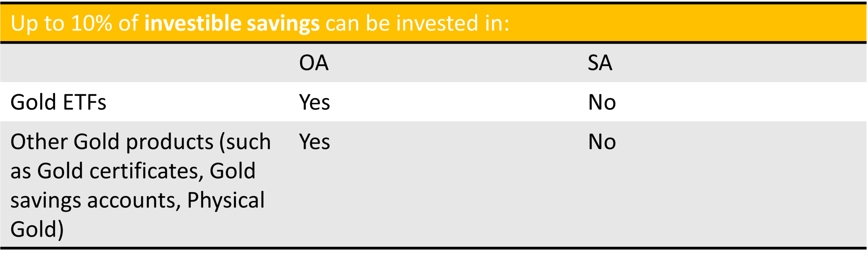Screen dimensions: 868x258
Task: Select the bold 'investible savings' text
Action: tap(232, 23)
